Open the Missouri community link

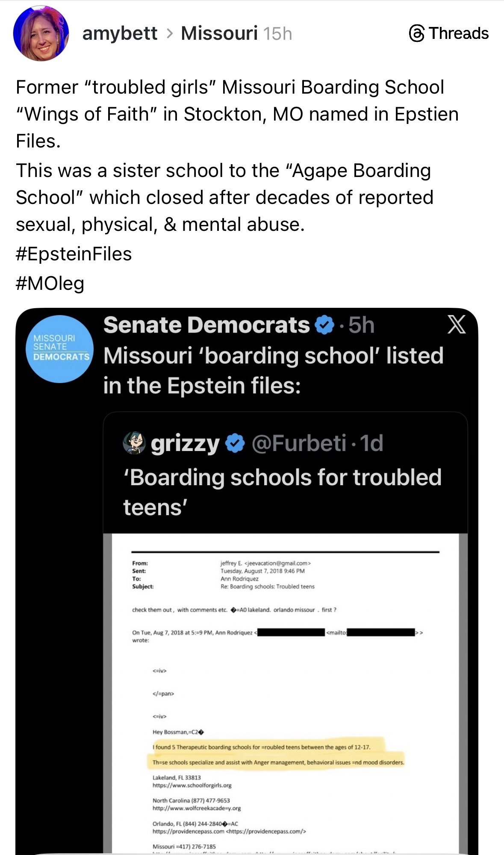219,33
